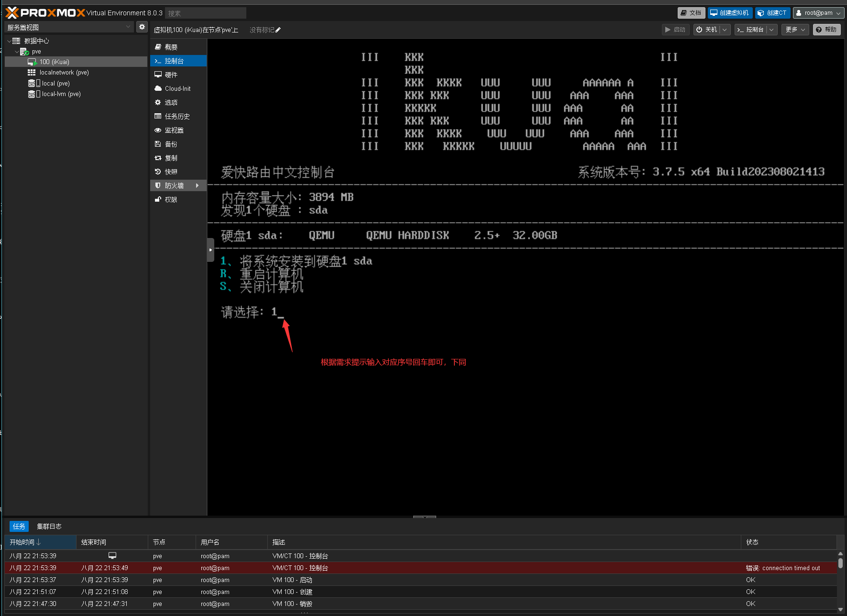Open the 监视器 monitor section
This screenshot has height=616, width=847.
point(174,130)
